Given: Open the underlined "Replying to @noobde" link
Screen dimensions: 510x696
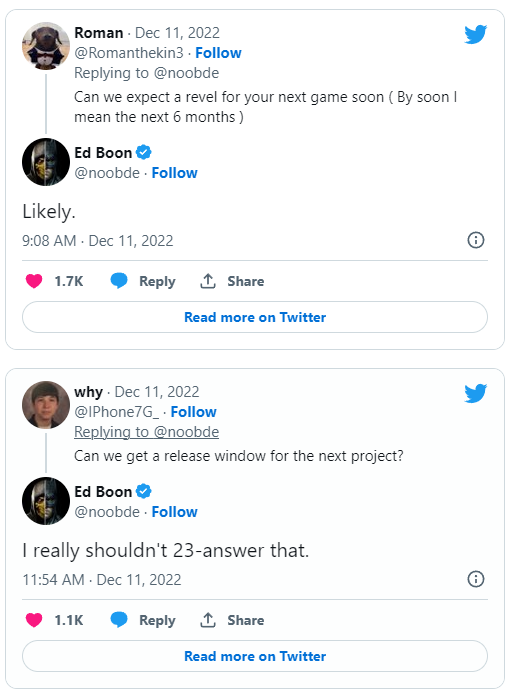Looking at the screenshot, I should (146, 432).
